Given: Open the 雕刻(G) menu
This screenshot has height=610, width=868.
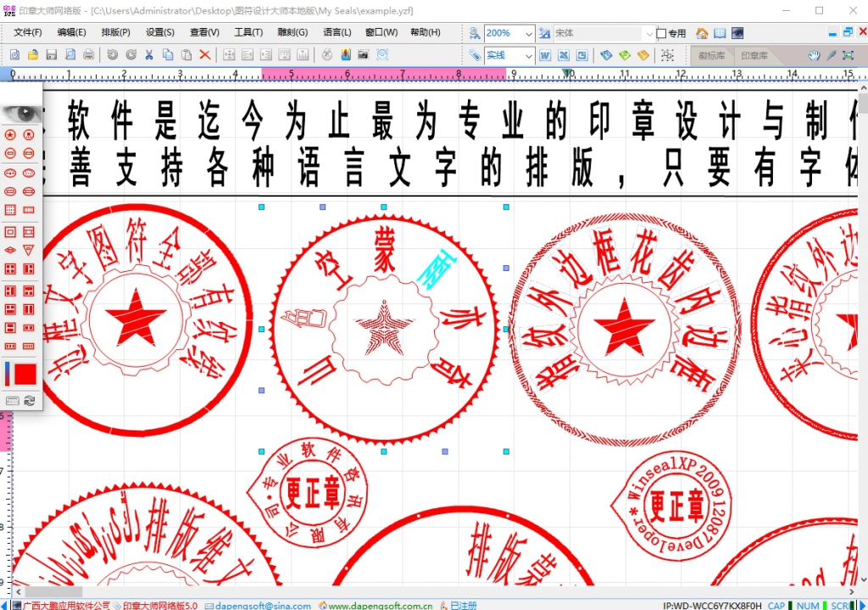Looking at the screenshot, I should pos(292,32).
